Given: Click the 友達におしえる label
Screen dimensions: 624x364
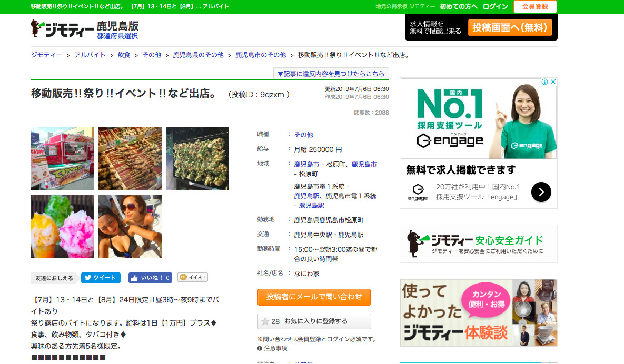Looking at the screenshot, I should pos(54,278).
